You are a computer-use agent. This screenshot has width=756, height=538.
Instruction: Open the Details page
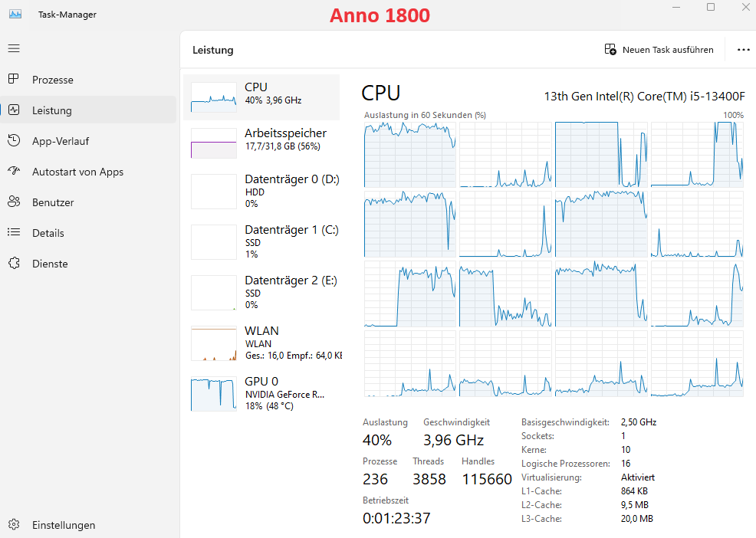click(88, 233)
